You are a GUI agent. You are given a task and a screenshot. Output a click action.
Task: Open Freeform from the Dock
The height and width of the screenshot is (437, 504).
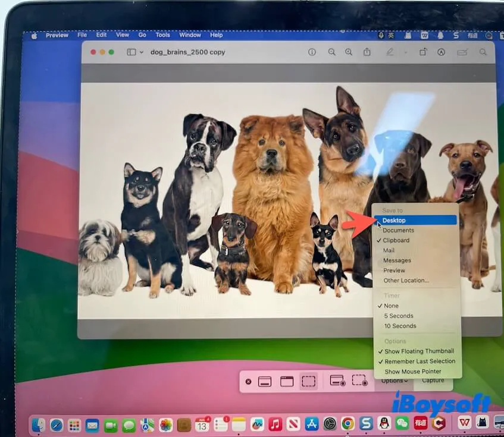click(257, 425)
